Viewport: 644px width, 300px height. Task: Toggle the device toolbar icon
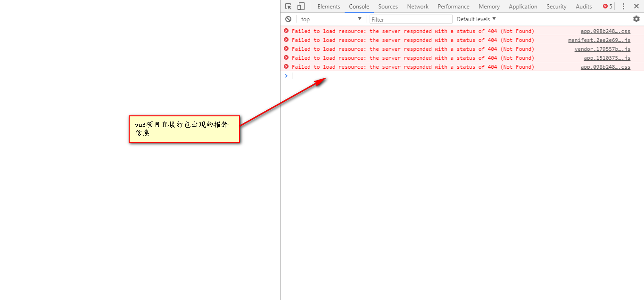[x=301, y=7]
